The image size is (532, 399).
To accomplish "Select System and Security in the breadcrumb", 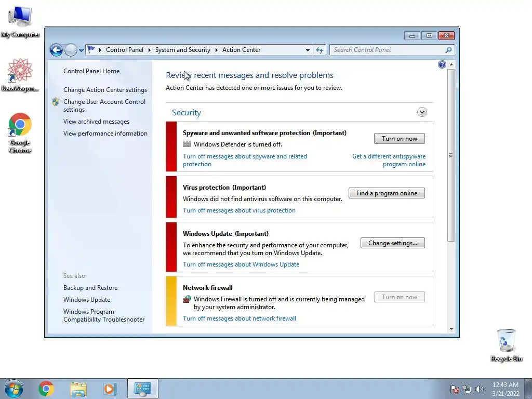I will tap(182, 50).
